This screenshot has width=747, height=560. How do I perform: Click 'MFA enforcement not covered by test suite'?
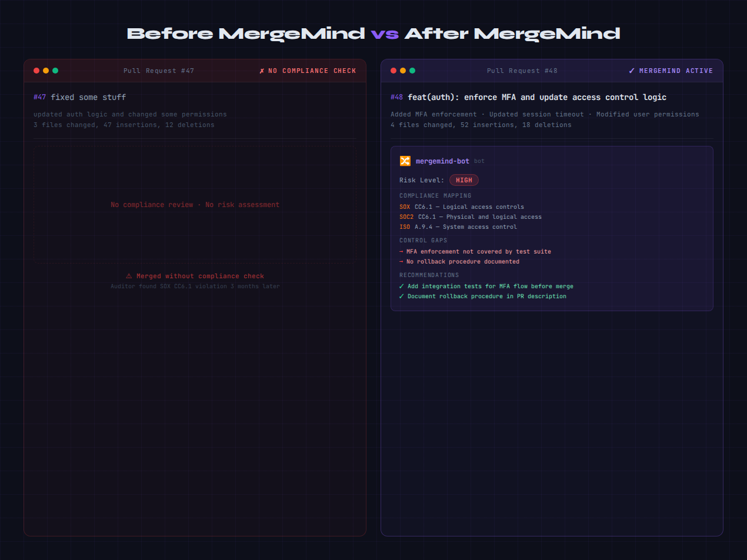(479, 252)
